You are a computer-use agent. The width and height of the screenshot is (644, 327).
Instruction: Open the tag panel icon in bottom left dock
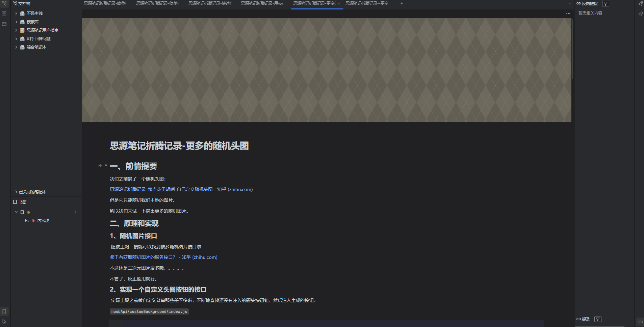[4, 321]
